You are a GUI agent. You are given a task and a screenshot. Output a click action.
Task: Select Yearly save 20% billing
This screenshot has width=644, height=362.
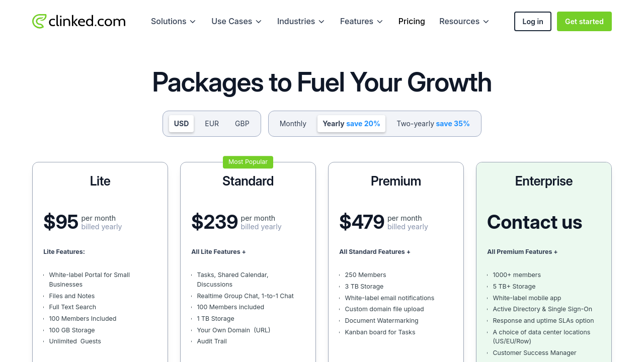tap(351, 124)
